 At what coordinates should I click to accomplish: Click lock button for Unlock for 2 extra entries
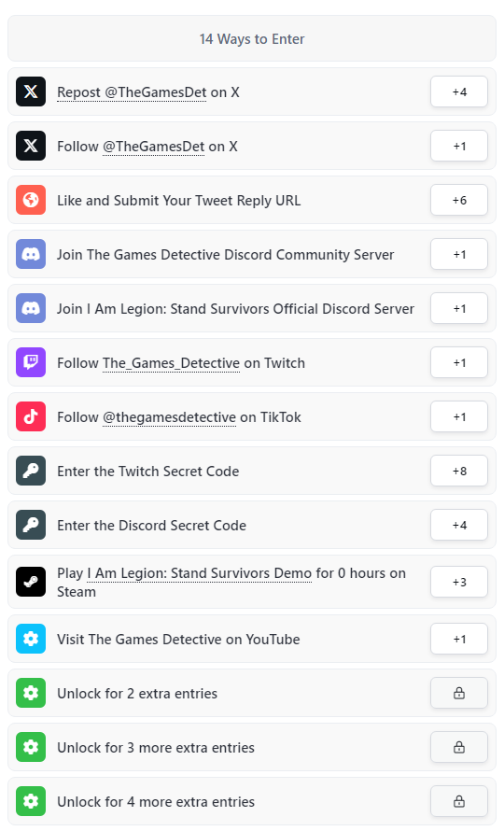(x=459, y=693)
